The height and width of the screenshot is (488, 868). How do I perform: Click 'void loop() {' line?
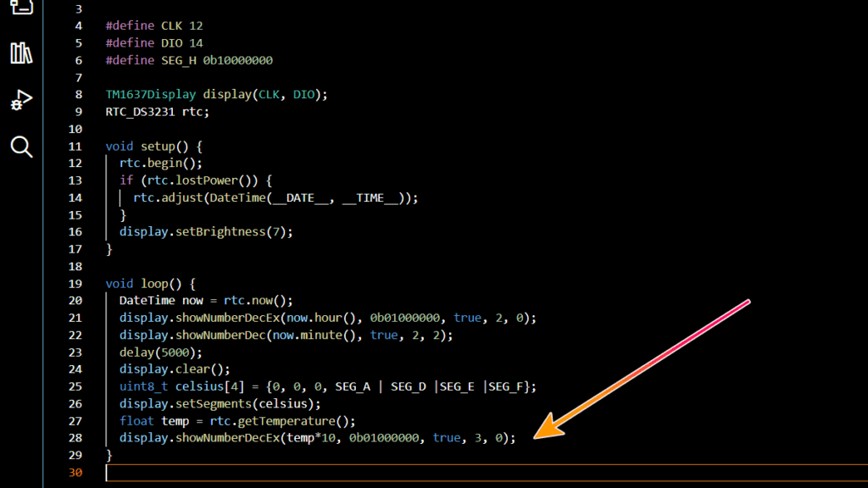(151, 284)
